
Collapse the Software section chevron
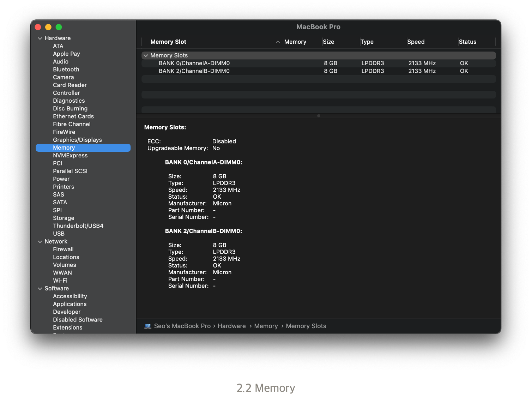pyautogui.click(x=40, y=289)
